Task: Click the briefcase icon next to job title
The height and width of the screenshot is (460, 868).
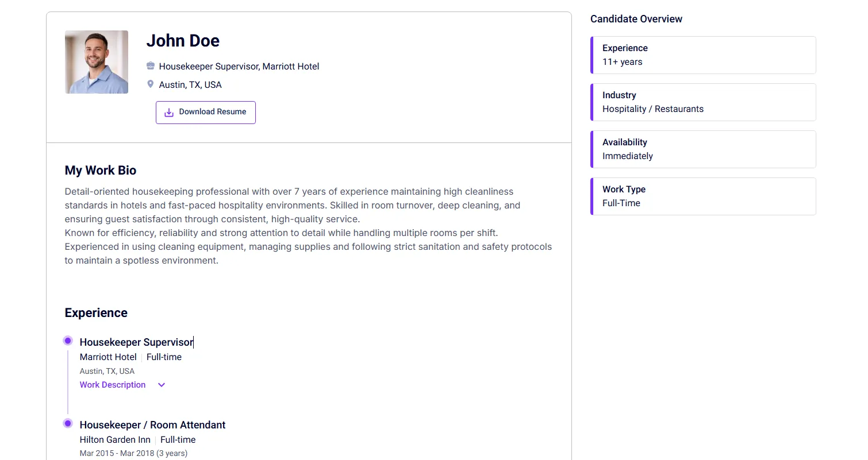Action: tap(151, 65)
